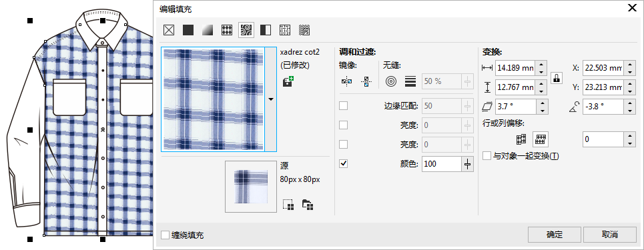Increase the fill height with up arrow
Screen dimensions: 644x250
click(x=542, y=83)
